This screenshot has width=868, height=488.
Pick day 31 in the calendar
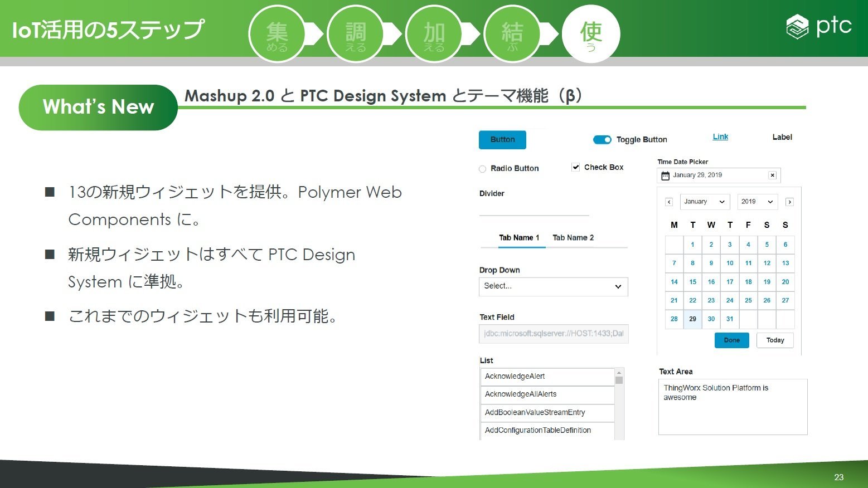click(730, 319)
